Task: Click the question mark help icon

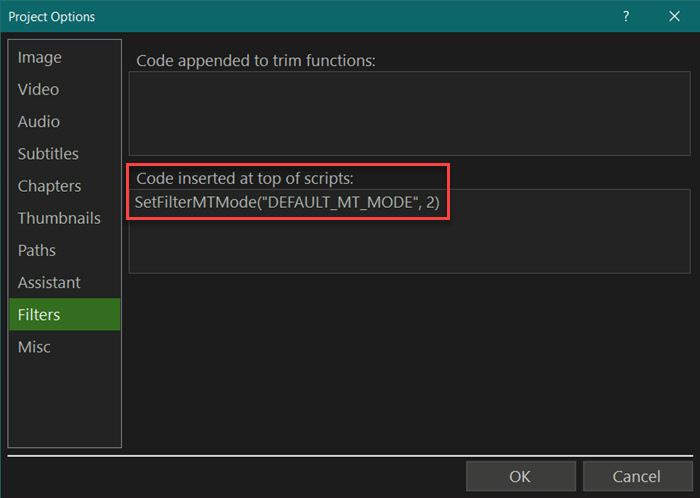Action: click(x=626, y=17)
